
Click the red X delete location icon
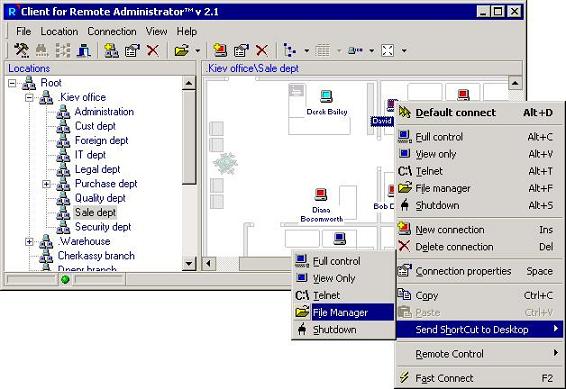(x=153, y=50)
